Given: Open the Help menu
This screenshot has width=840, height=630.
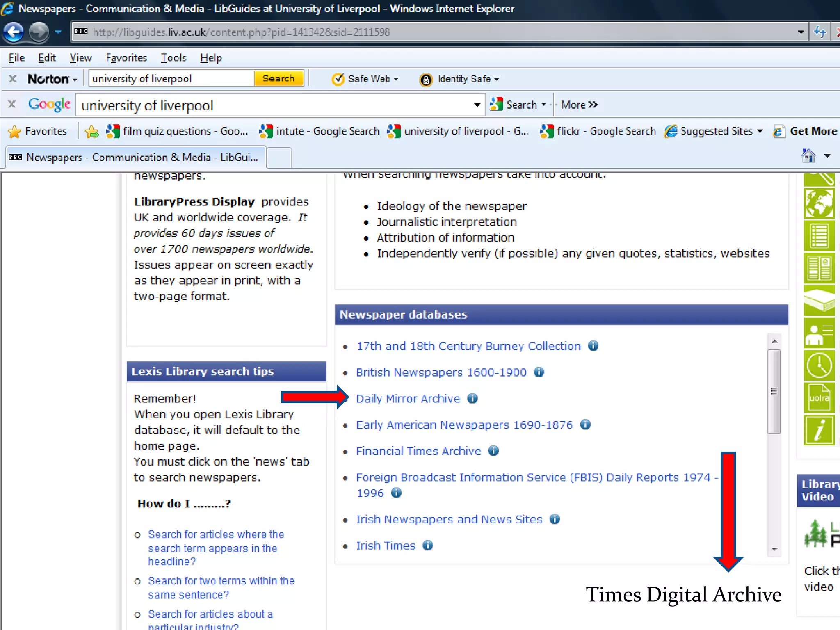Looking at the screenshot, I should (x=211, y=58).
